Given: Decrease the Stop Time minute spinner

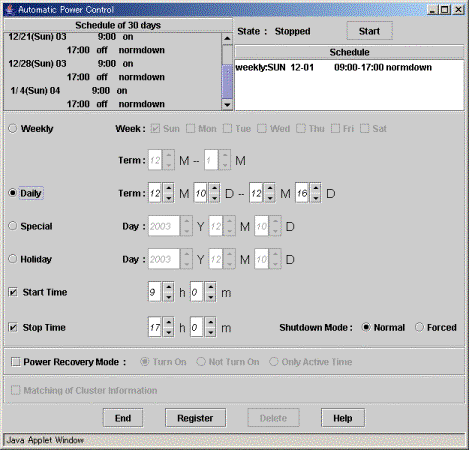Looking at the screenshot, I should click(211, 332).
